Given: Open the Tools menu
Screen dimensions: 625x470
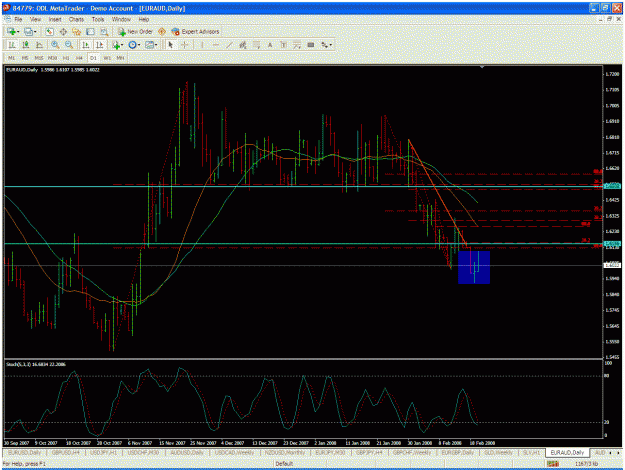Looking at the screenshot, I should [x=98, y=19].
